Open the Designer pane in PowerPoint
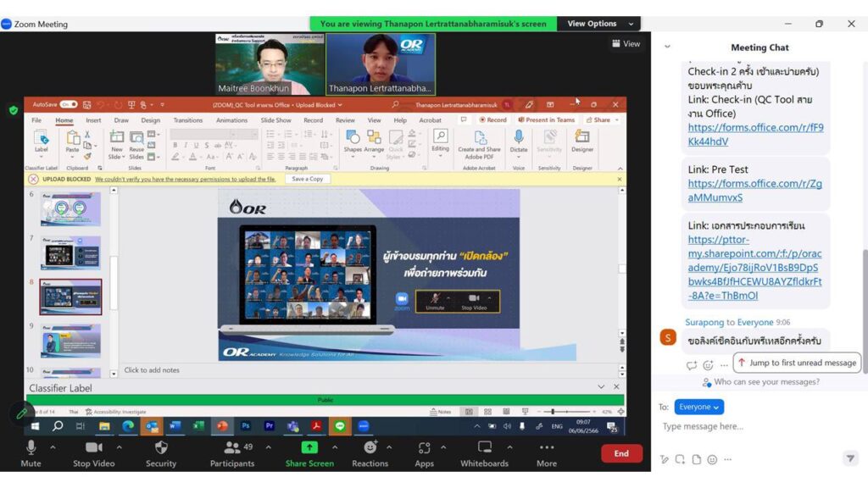This screenshot has width=868, height=488. point(582,141)
